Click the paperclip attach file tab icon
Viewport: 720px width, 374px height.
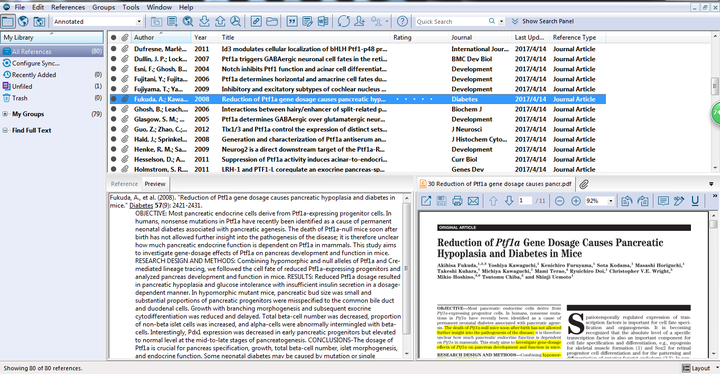(584, 184)
